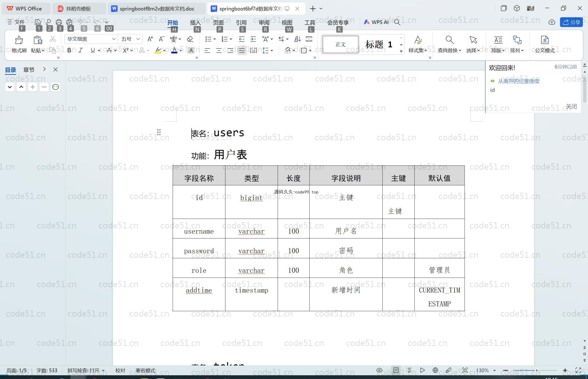This screenshot has width=588, height=379.
Task: Open the font name dropdown 华文细黑
Action: (x=114, y=39)
